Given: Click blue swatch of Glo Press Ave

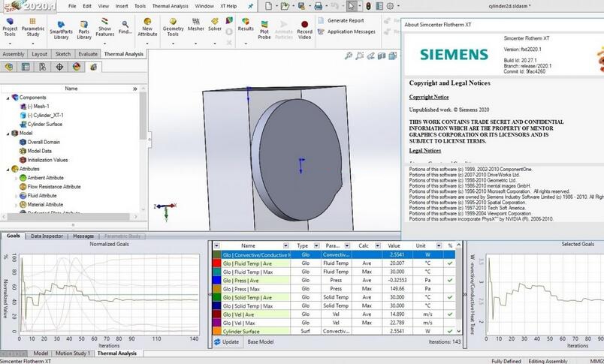Looking at the screenshot, I should pos(217,280).
